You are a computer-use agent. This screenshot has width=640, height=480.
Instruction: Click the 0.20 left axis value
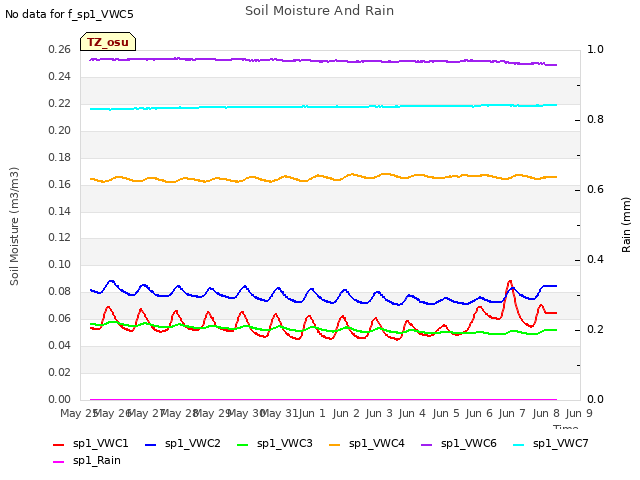coord(60,130)
